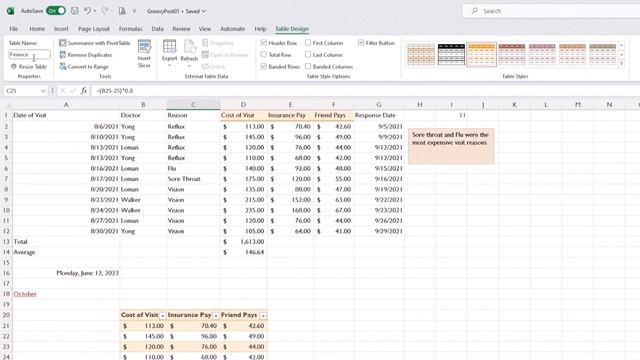This screenshot has height=360, width=640.
Task: Open the file name Saved dropdown
Action: pyautogui.click(x=204, y=11)
